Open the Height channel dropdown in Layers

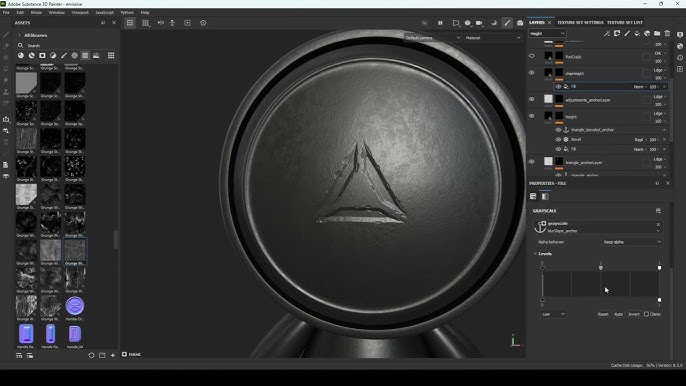(x=547, y=33)
